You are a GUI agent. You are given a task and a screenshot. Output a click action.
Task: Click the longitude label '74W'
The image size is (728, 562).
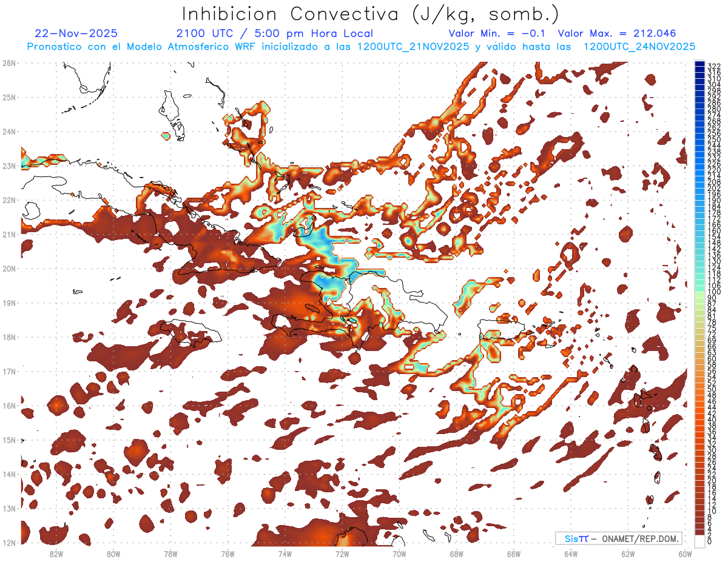click(285, 554)
